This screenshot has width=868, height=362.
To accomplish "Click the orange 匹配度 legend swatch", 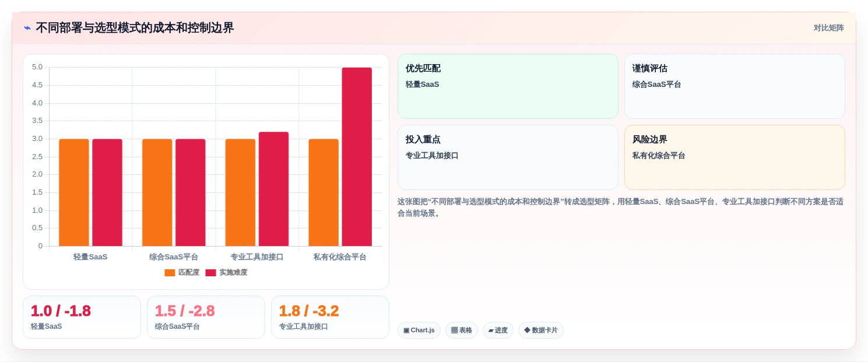I will (170, 272).
